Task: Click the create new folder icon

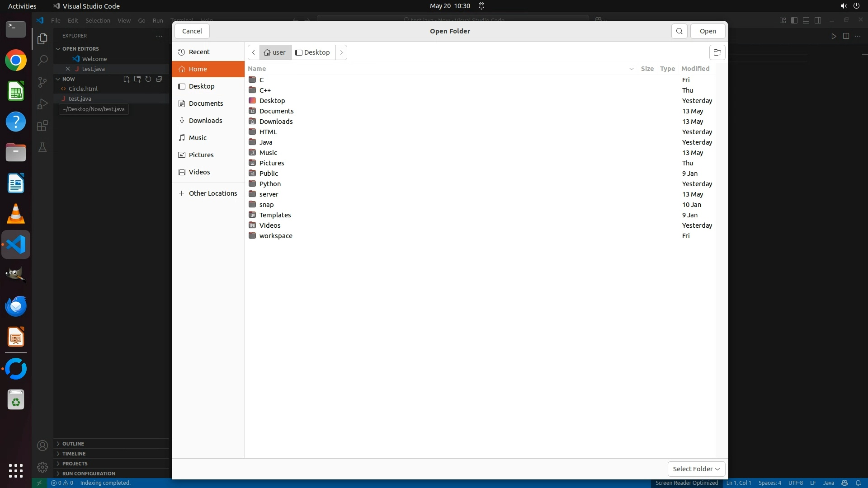Action: pyautogui.click(x=717, y=52)
